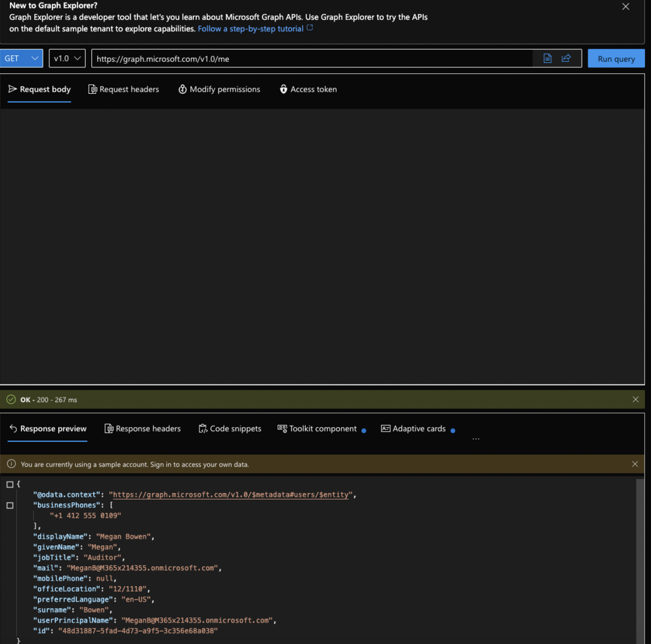Click the "mail" value MeganB@M365x214355.onmicrosoft.com
651x644 pixels.
(x=142, y=568)
